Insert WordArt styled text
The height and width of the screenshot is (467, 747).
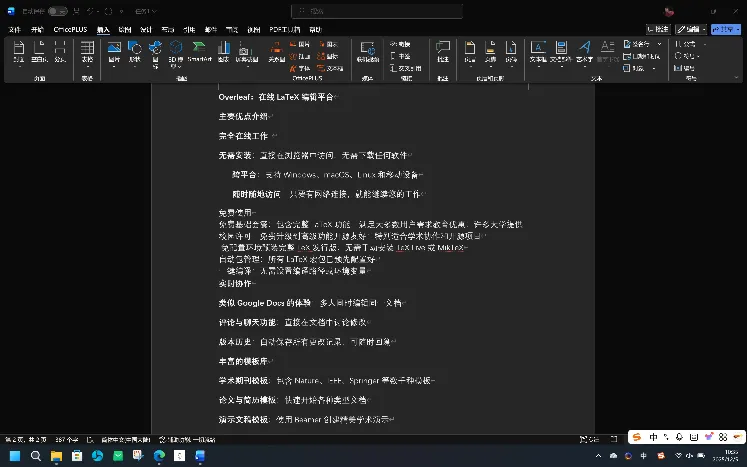(x=585, y=53)
